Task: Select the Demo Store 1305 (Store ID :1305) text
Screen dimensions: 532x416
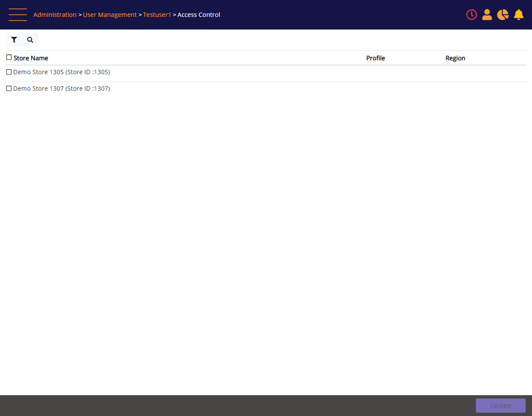Action: tap(62, 72)
